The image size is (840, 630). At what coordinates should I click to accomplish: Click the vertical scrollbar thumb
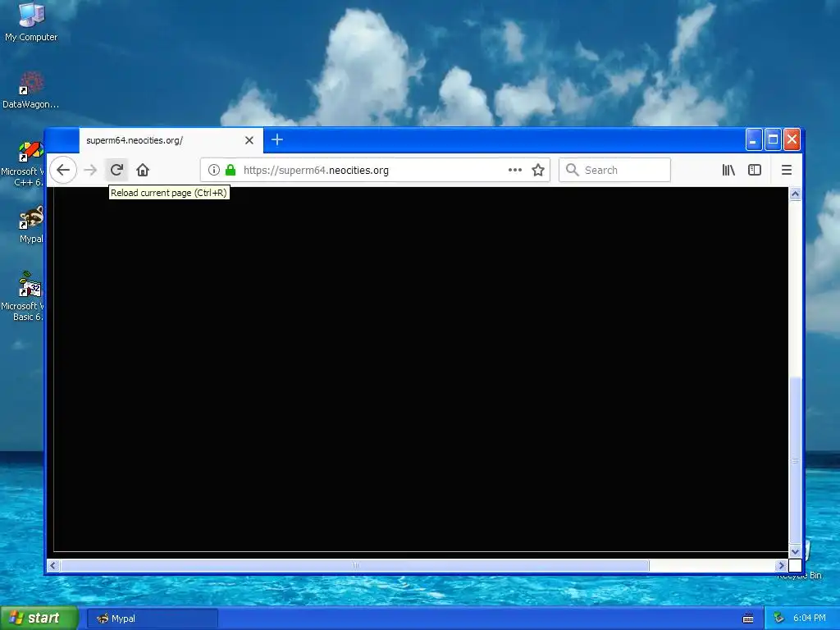click(x=796, y=460)
